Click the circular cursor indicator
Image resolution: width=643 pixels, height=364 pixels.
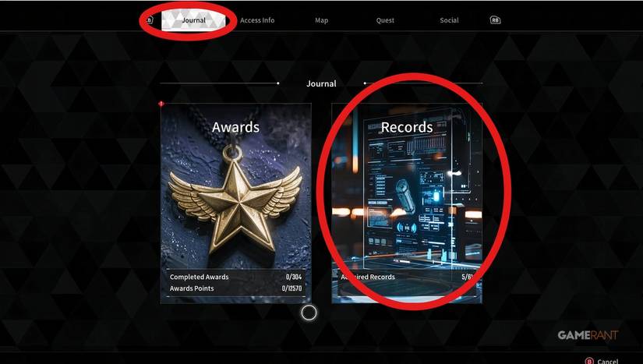309,313
